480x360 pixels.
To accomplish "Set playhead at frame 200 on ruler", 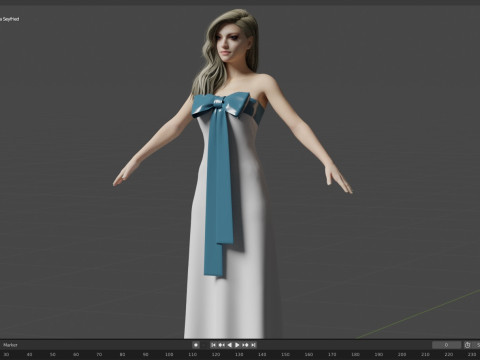I will point(402,355).
